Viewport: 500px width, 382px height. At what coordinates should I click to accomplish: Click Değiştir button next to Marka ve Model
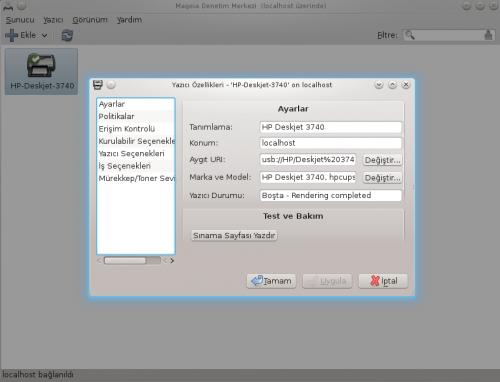382,177
